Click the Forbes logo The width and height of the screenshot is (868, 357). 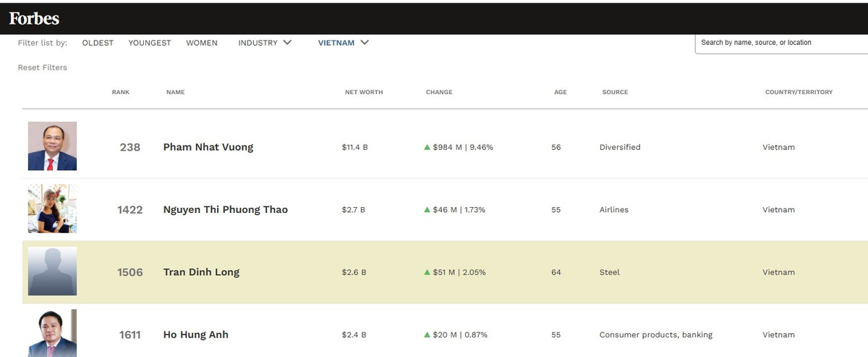click(34, 19)
